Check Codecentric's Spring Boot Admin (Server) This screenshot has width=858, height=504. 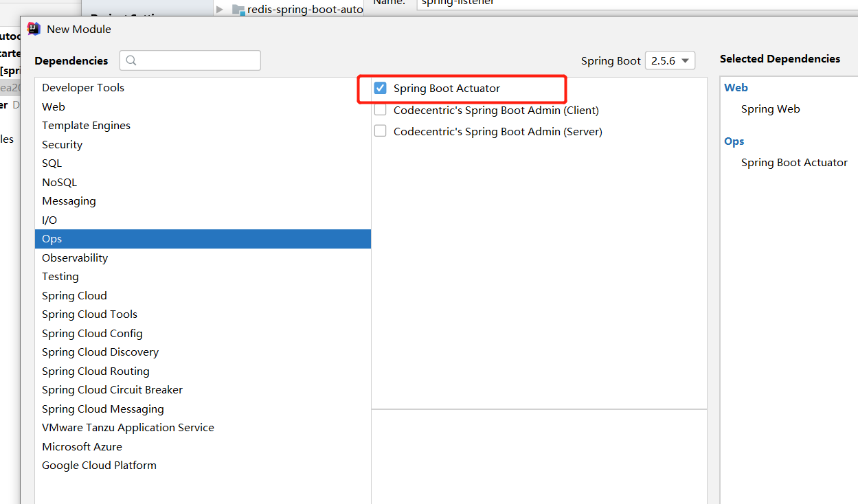tap(380, 131)
